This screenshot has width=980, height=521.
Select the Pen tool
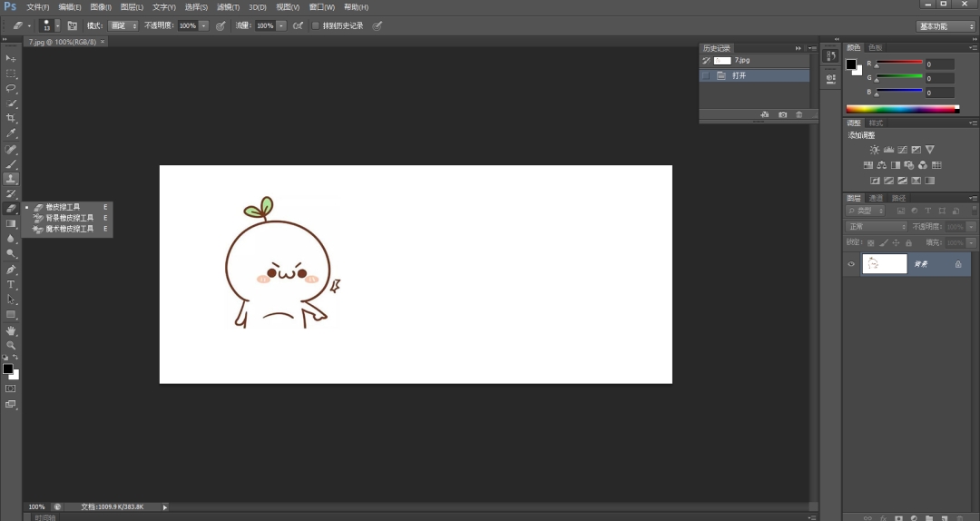tap(11, 270)
